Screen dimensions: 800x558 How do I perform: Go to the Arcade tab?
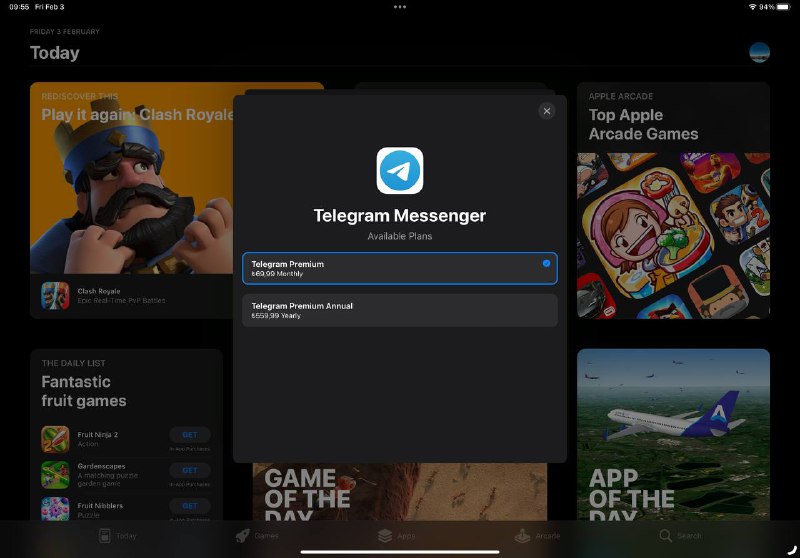coord(537,536)
